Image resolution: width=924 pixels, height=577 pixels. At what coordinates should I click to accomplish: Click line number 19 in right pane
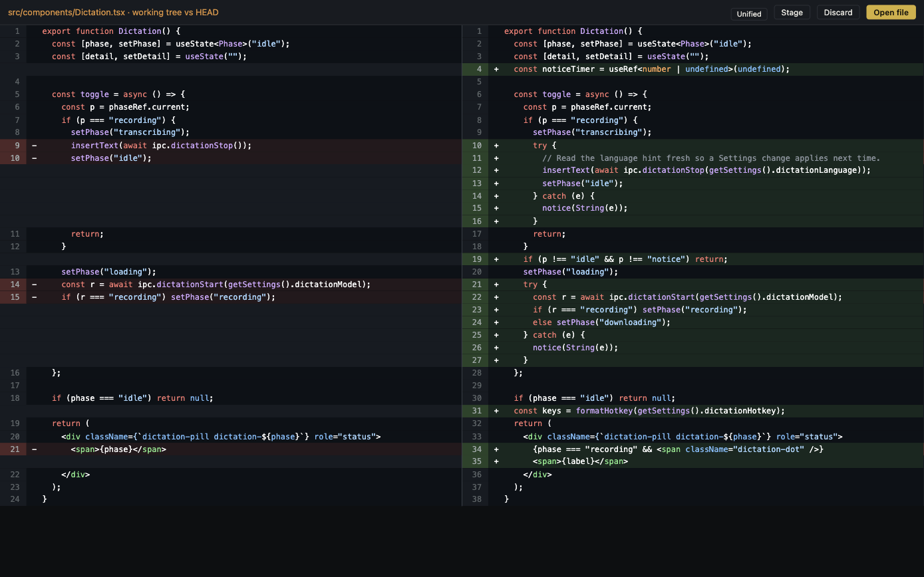pyautogui.click(x=476, y=259)
